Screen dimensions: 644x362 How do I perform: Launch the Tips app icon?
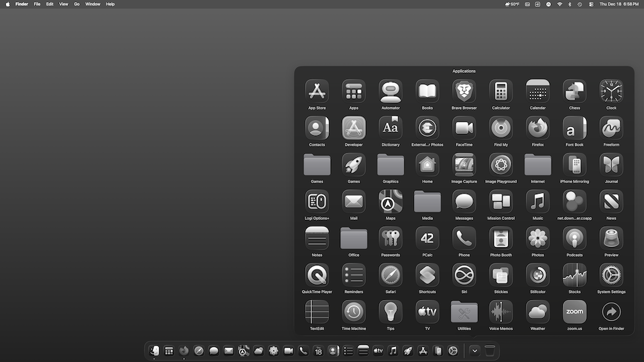(390, 312)
